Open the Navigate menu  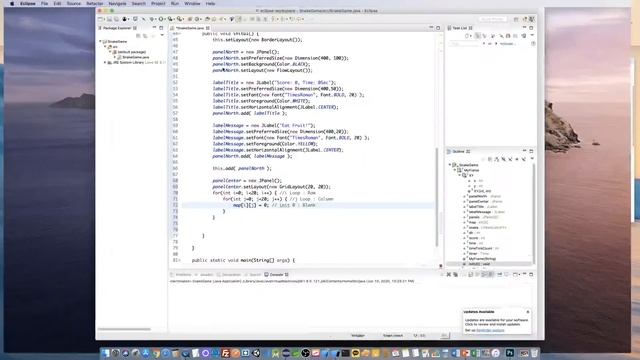[x=117, y=4]
